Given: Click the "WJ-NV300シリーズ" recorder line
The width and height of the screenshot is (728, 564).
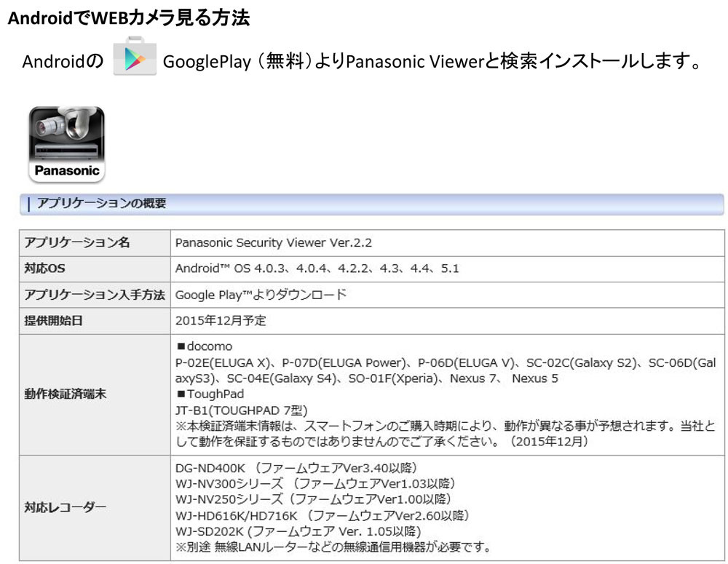Looking at the screenshot, I should [315, 483].
